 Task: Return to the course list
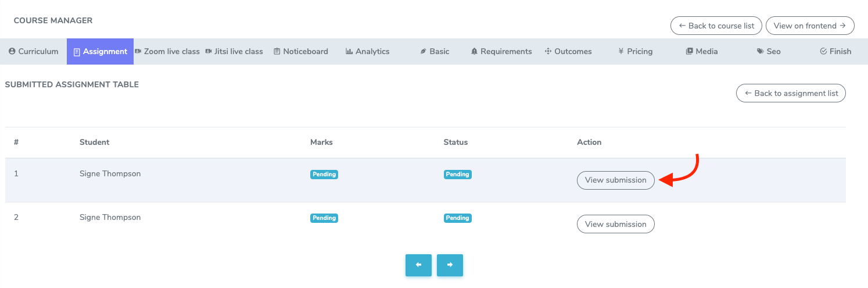coord(716,26)
